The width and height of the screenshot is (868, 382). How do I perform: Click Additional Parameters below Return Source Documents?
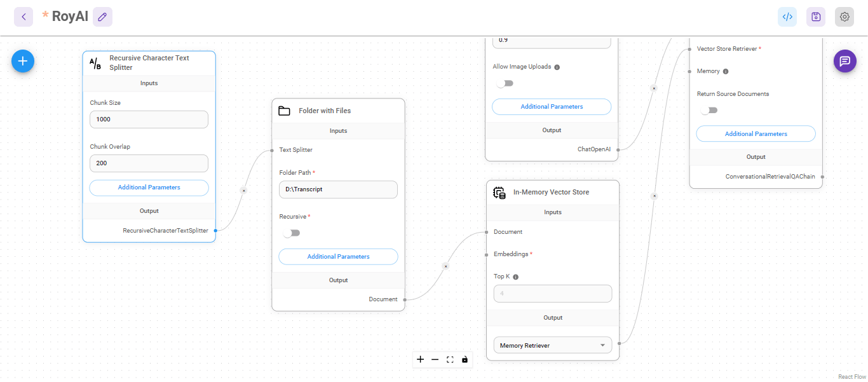tap(756, 134)
